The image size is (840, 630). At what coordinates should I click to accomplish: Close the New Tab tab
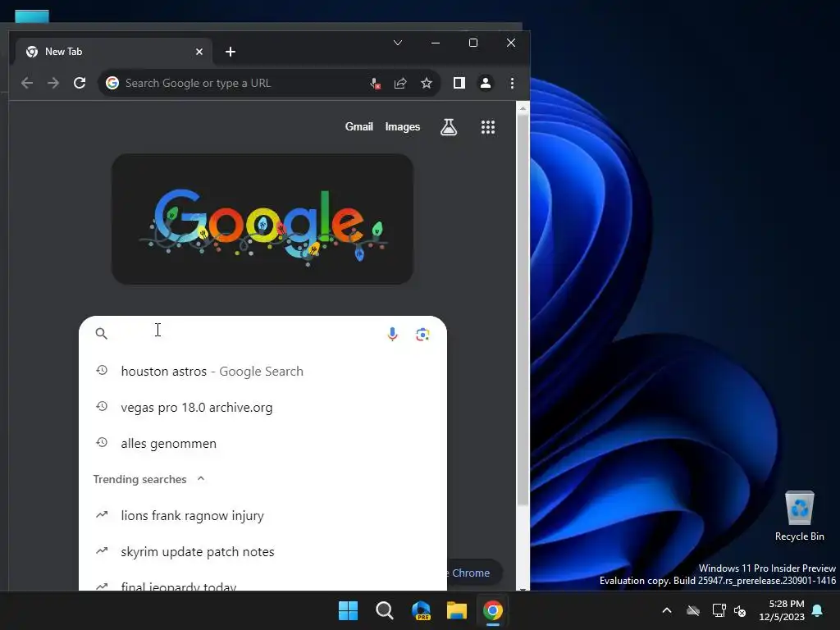pos(199,52)
